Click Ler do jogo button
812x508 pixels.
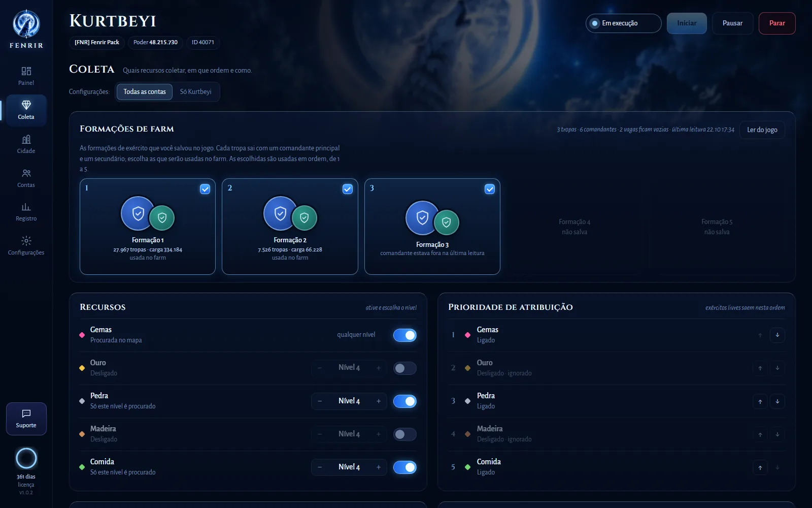[x=762, y=130]
